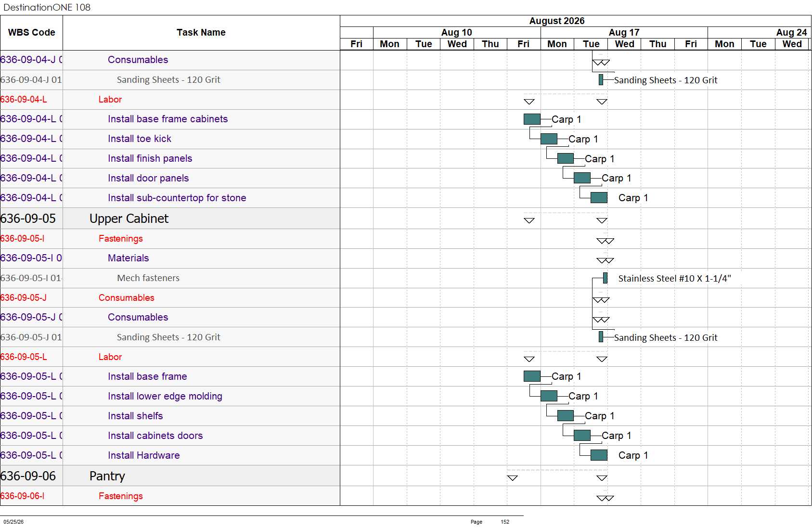The height and width of the screenshot is (528, 812).
Task: Select the Task Name column header
Action: coord(201,33)
